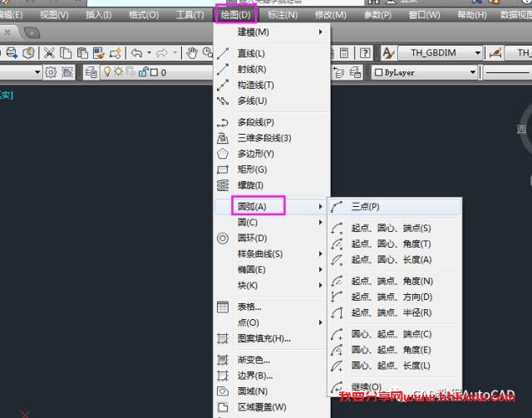Pick arc option 圆心、起点、端点(C)
This screenshot has height=418, width=532.
point(395,334)
